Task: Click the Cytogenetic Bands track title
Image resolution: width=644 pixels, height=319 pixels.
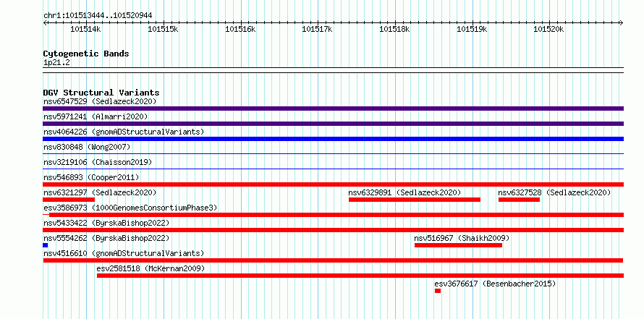Action: 86,54
